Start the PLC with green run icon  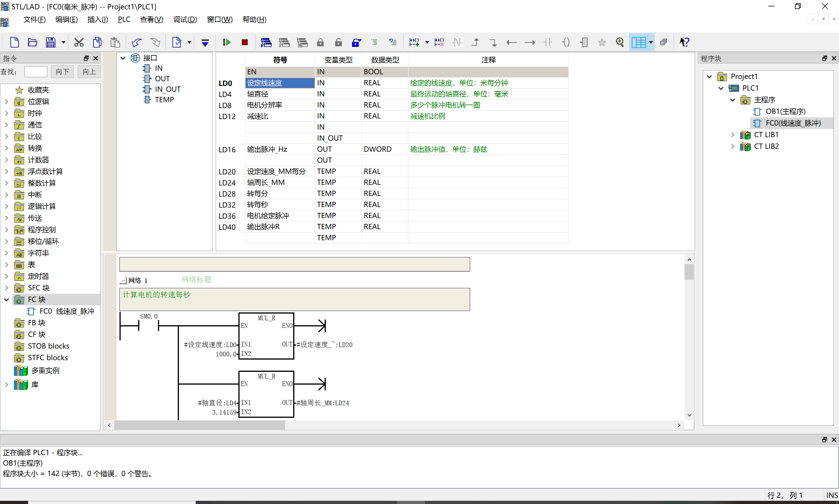point(226,42)
